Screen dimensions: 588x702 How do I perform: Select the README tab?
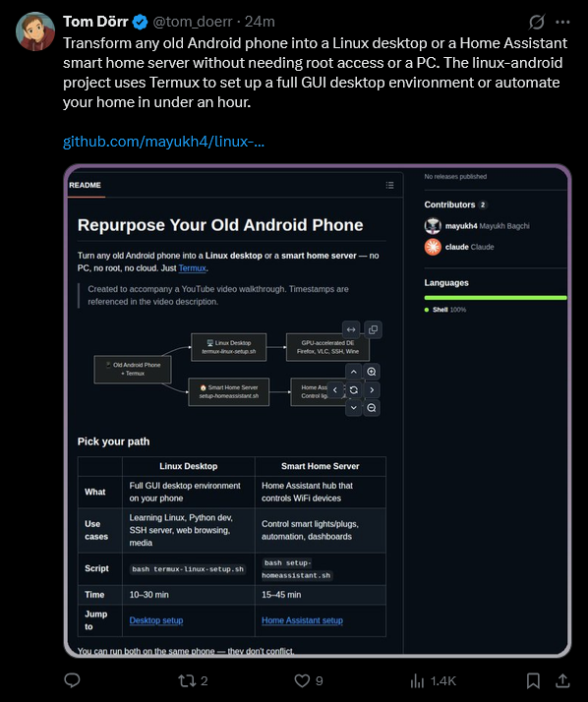coord(86,185)
